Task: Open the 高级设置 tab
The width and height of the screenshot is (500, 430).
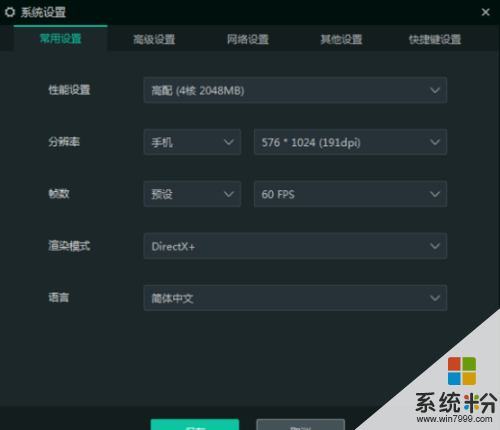Action: coord(154,39)
